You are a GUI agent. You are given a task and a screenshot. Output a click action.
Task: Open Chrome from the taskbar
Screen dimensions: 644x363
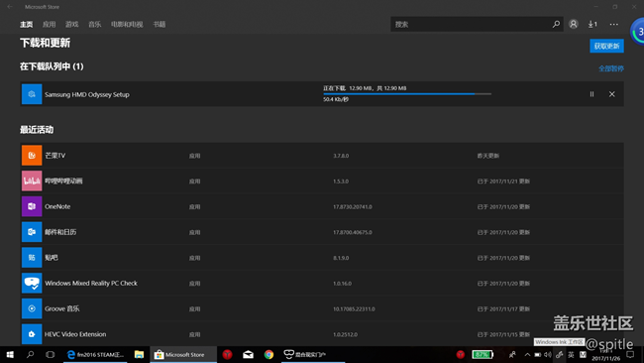click(268, 354)
